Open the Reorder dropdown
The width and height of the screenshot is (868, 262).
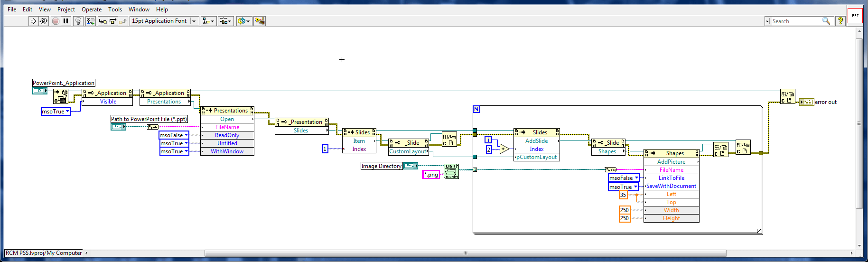pos(243,21)
